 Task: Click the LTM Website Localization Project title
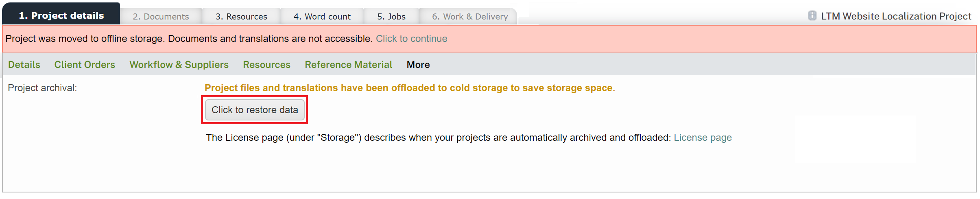pos(896,16)
